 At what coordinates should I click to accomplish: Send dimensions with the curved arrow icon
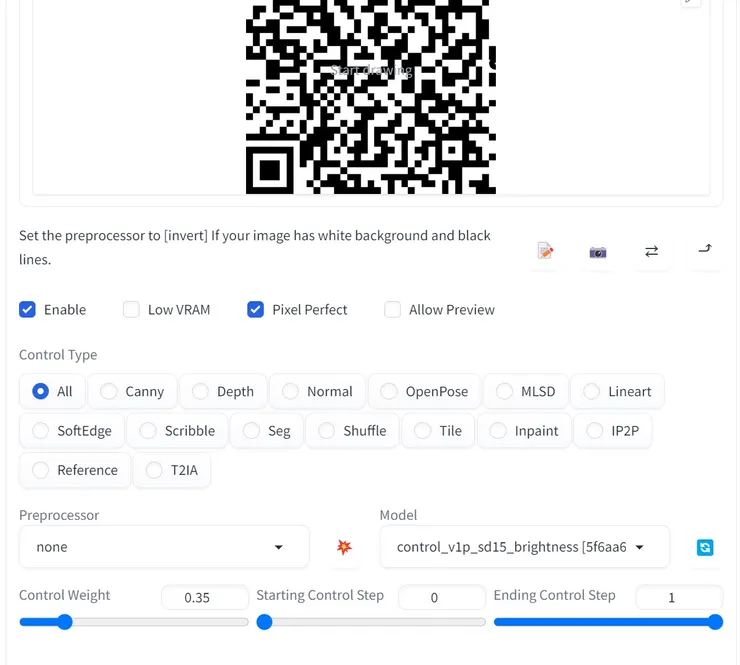point(705,249)
